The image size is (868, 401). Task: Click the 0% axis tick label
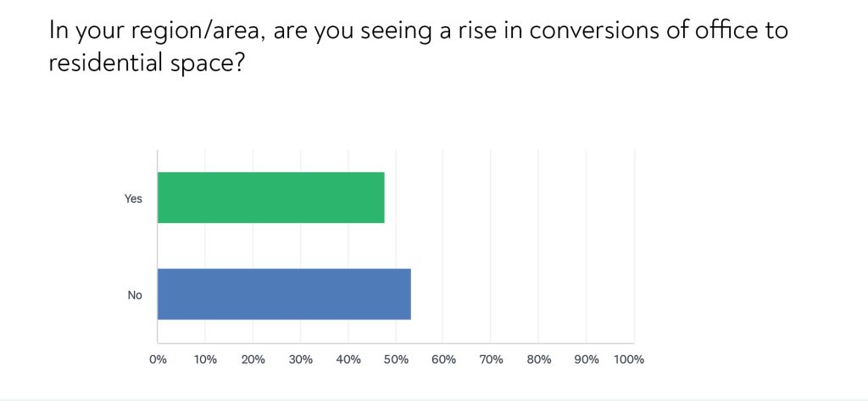click(158, 359)
